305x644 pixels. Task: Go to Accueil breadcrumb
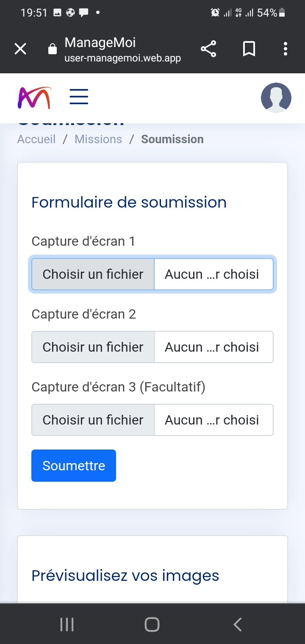[36, 139]
